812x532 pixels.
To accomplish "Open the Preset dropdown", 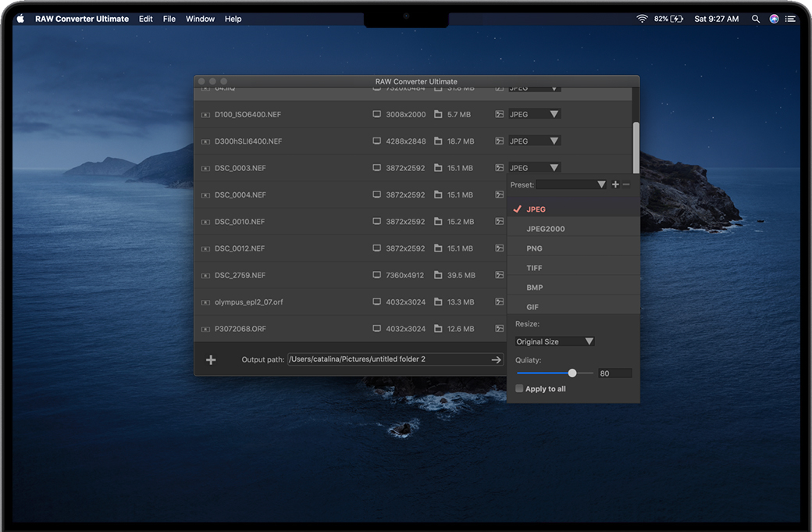I will pyautogui.click(x=571, y=184).
